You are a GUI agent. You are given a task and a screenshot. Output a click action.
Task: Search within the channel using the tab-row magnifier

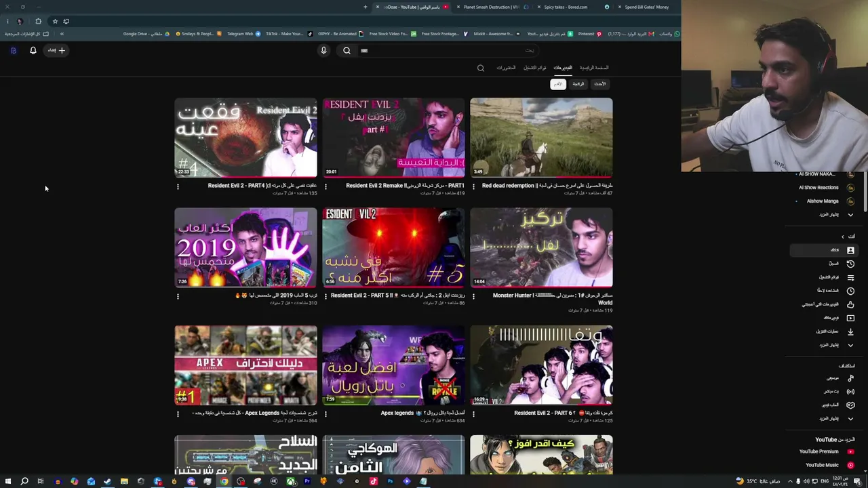click(481, 68)
